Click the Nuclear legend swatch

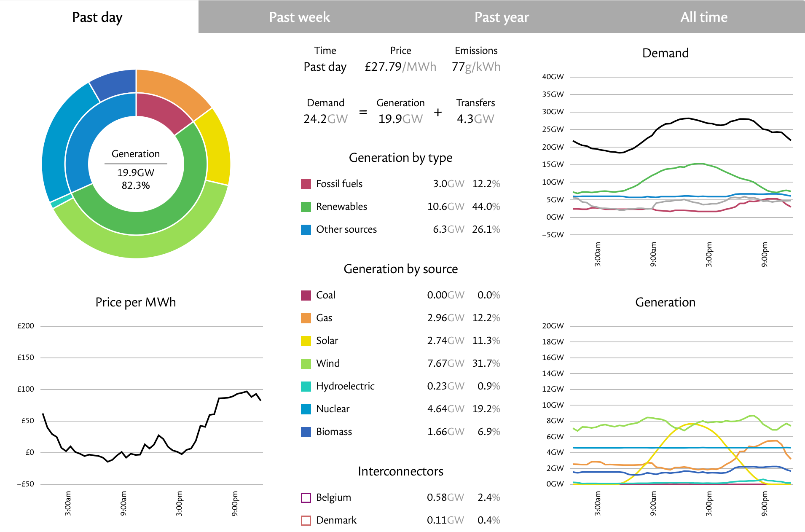(306, 409)
